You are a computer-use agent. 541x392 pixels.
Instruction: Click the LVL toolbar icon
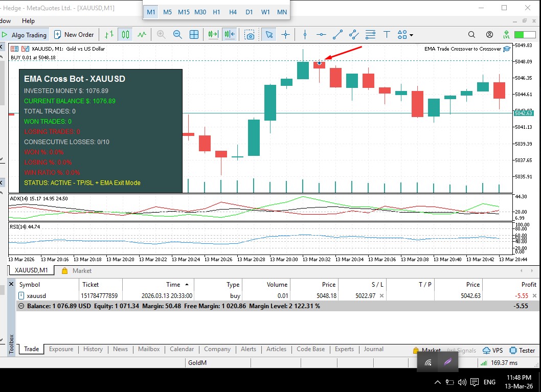[506, 35]
